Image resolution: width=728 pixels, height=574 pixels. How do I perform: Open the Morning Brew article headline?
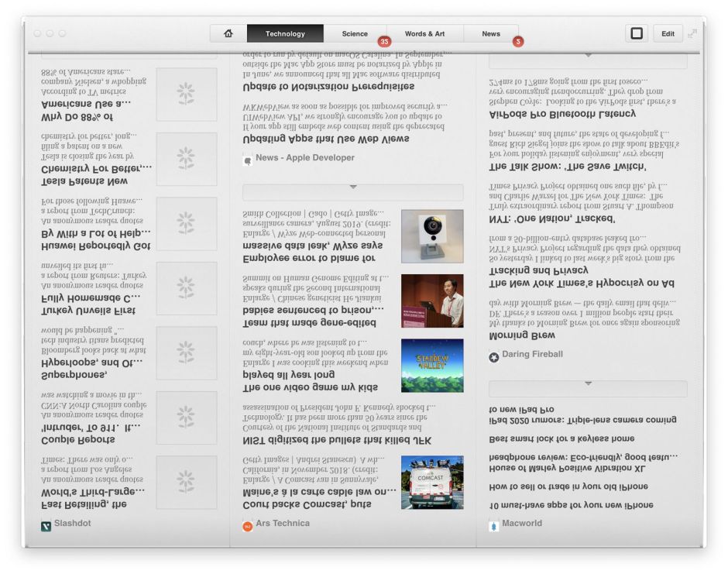tap(522, 335)
